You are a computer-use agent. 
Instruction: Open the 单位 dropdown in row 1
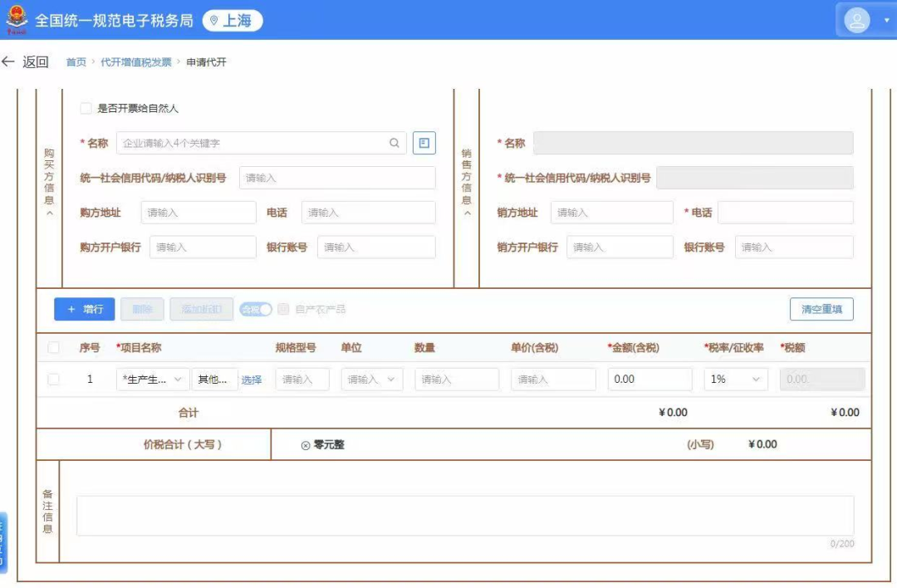(372, 380)
